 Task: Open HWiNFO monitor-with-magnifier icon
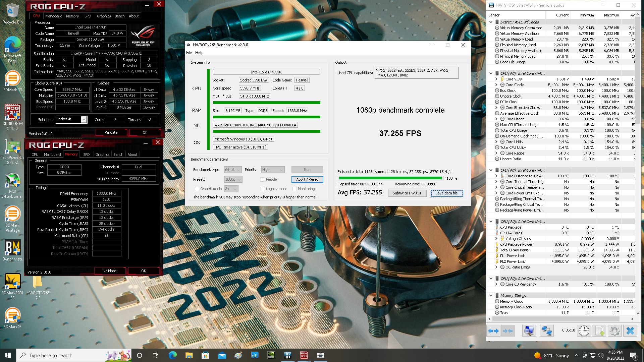pos(529,331)
